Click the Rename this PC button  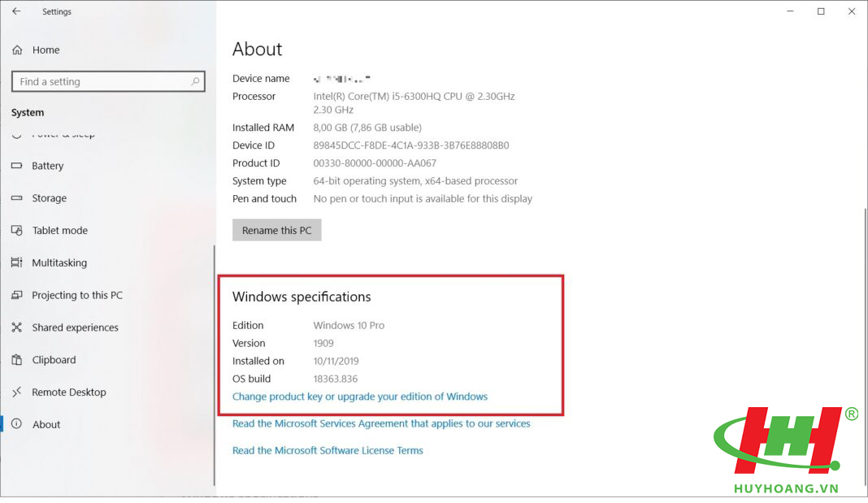[x=277, y=230]
